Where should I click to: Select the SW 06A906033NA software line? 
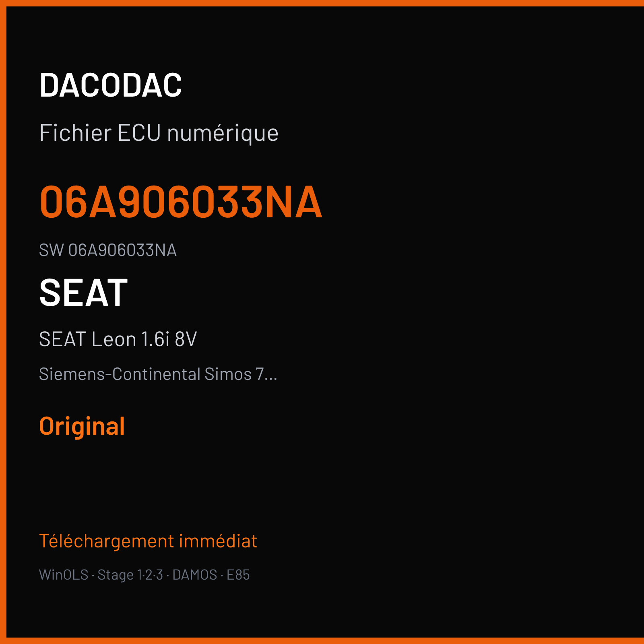[x=108, y=250]
